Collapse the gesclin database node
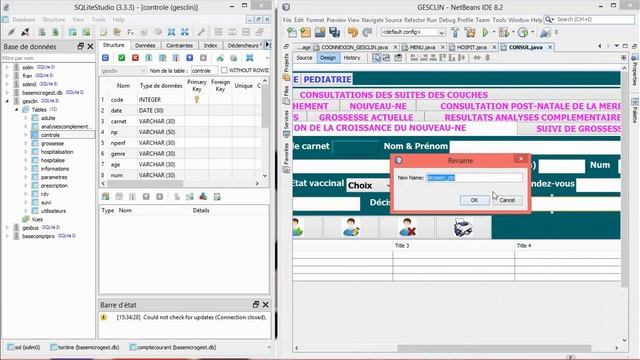This screenshot has height=360, width=640. [x=7, y=101]
